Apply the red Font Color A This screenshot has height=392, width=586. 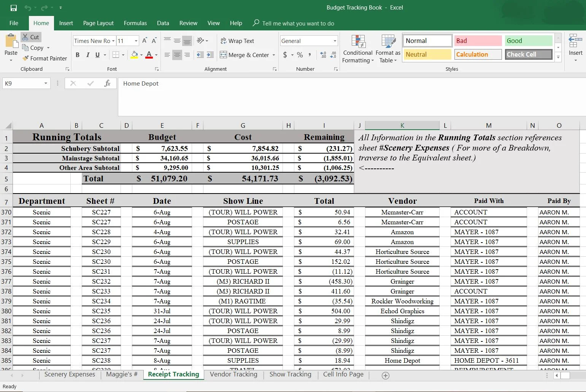point(149,55)
